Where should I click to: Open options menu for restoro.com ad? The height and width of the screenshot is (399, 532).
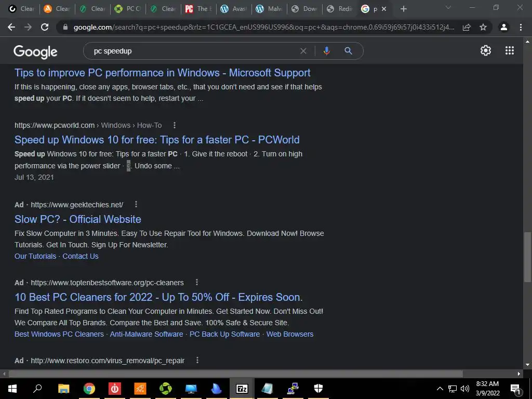(197, 361)
